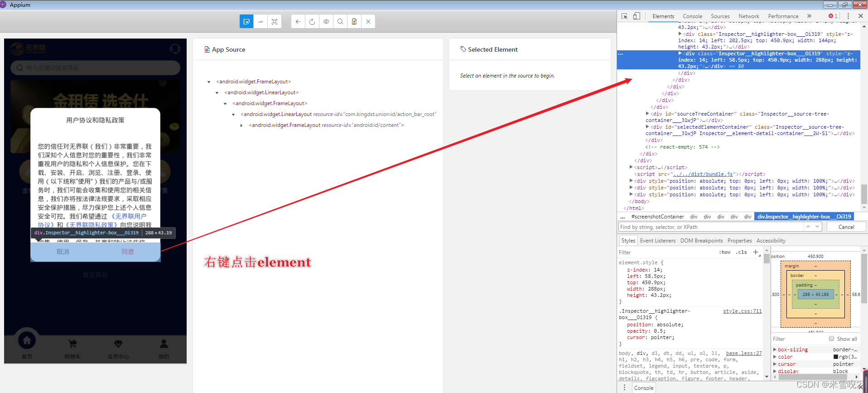Open the Network tab in DevTools
The height and width of the screenshot is (393, 868).
[x=749, y=16]
